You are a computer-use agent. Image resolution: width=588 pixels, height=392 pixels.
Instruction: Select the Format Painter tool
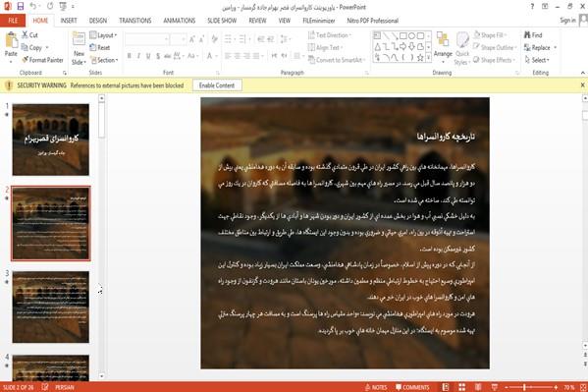pyautogui.click(x=43, y=60)
